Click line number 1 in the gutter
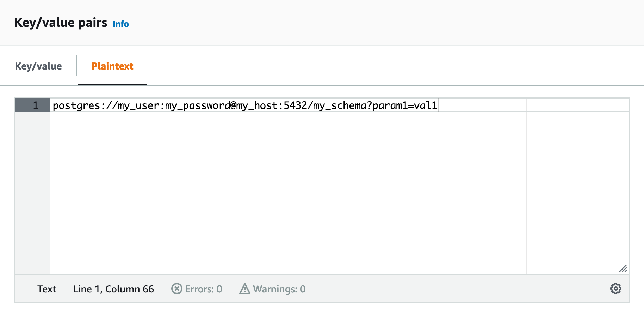644x314 pixels. 35,105
